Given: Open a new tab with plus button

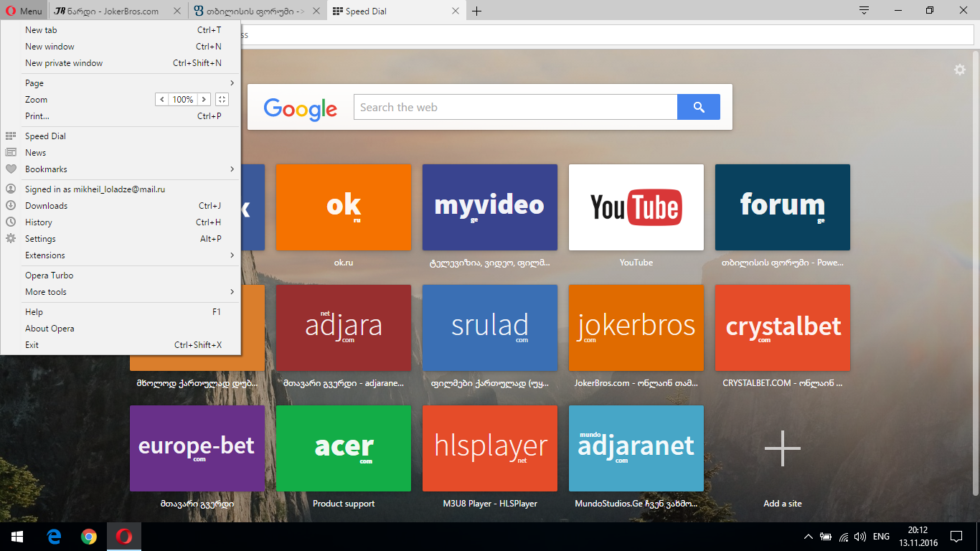Looking at the screenshot, I should [x=476, y=11].
